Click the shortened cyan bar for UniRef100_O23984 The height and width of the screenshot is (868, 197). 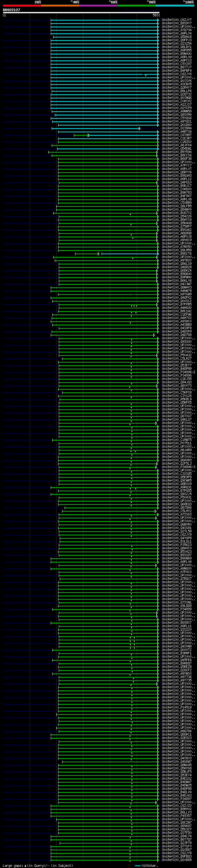coord(96,128)
